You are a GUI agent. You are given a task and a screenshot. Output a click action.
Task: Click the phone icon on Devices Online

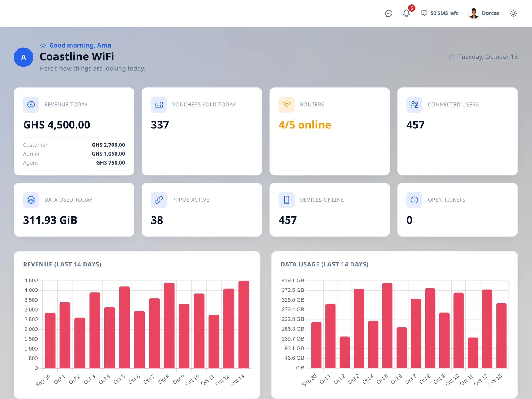[286, 200]
